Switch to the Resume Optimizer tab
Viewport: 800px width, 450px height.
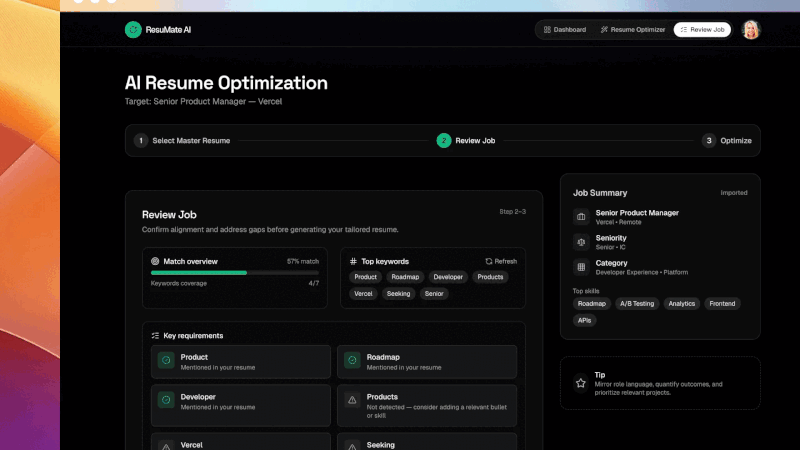click(632, 30)
